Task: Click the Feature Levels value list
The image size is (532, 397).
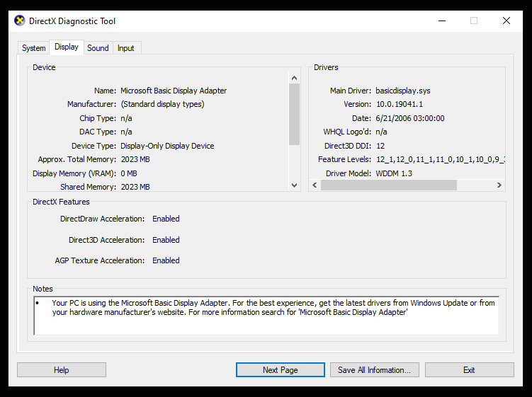Action: pos(441,159)
